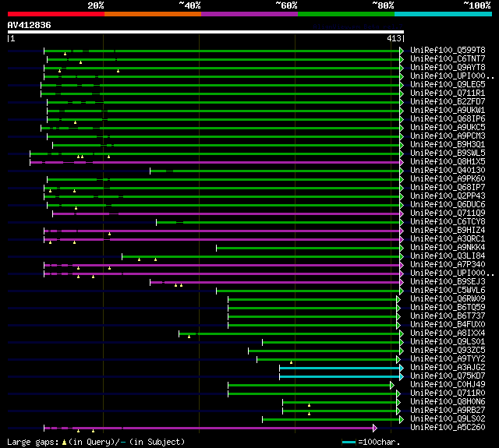The height and width of the screenshot is (448, 499).
Task: Select the UniRef100_A8IXX4 label
Action: coord(448,333)
